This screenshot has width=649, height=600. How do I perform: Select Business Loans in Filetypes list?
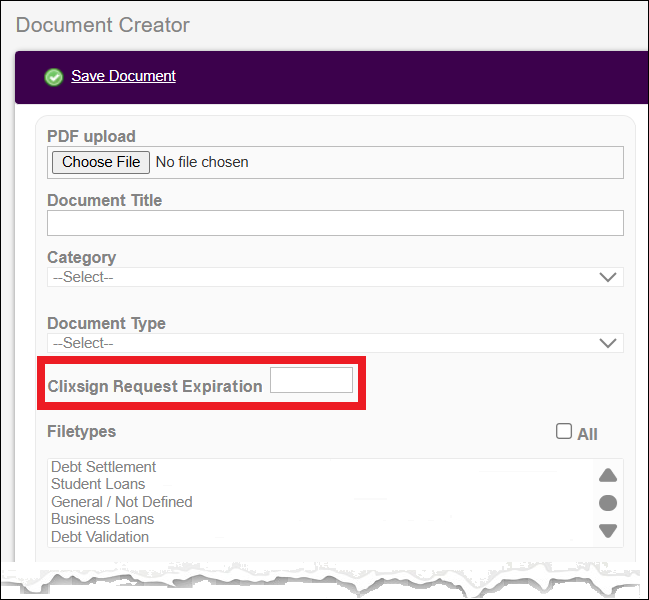(x=103, y=519)
